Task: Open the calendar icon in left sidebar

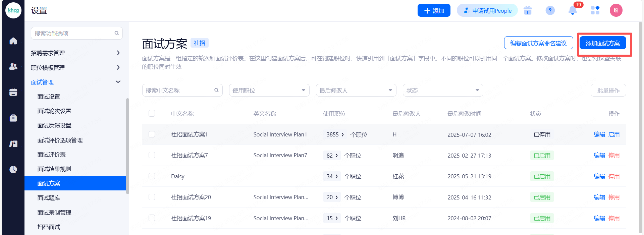Action: click(x=13, y=92)
